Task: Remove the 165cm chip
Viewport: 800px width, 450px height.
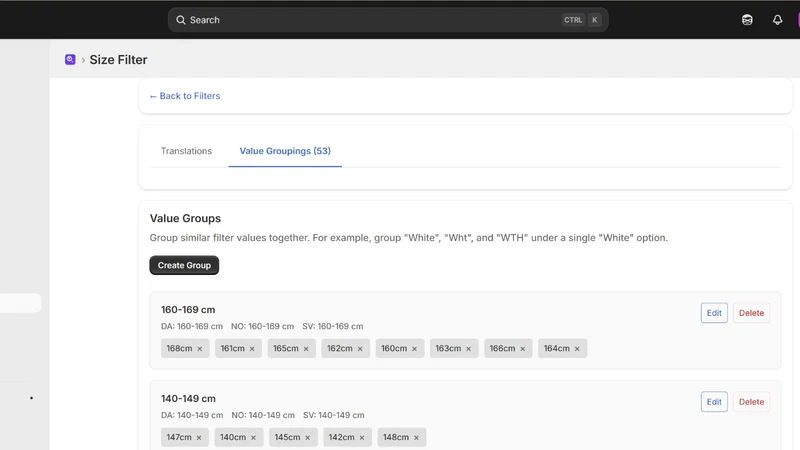Action: 306,349
